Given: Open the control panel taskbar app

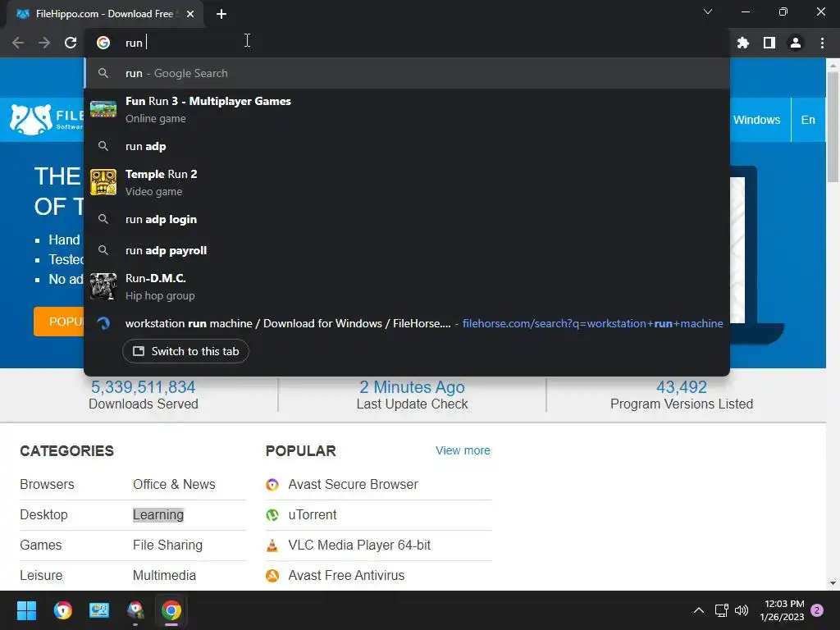Looking at the screenshot, I should coord(99,610).
